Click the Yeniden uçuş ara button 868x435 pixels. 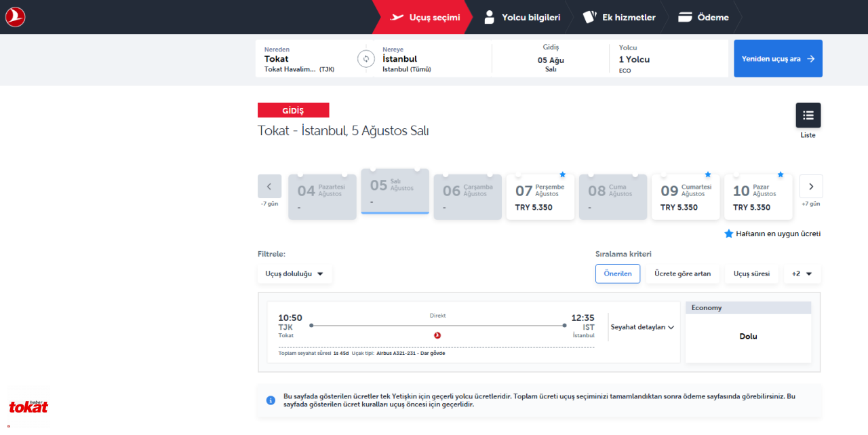pyautogui.click(x=778, y=58)
